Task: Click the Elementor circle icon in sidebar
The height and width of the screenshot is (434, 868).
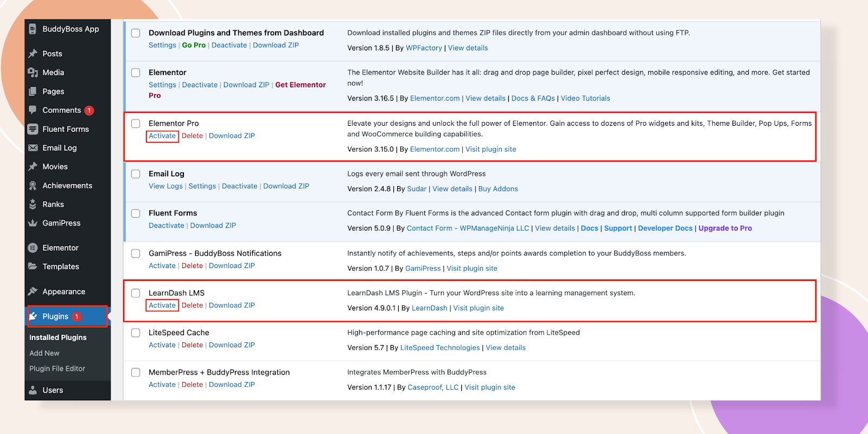Action: tap(33, 248)
